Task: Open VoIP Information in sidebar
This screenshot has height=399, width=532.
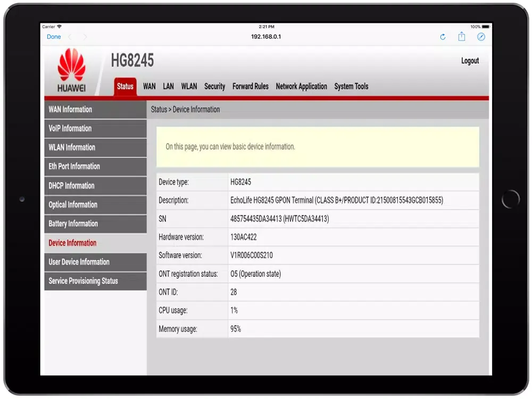Action: point(95,128)
